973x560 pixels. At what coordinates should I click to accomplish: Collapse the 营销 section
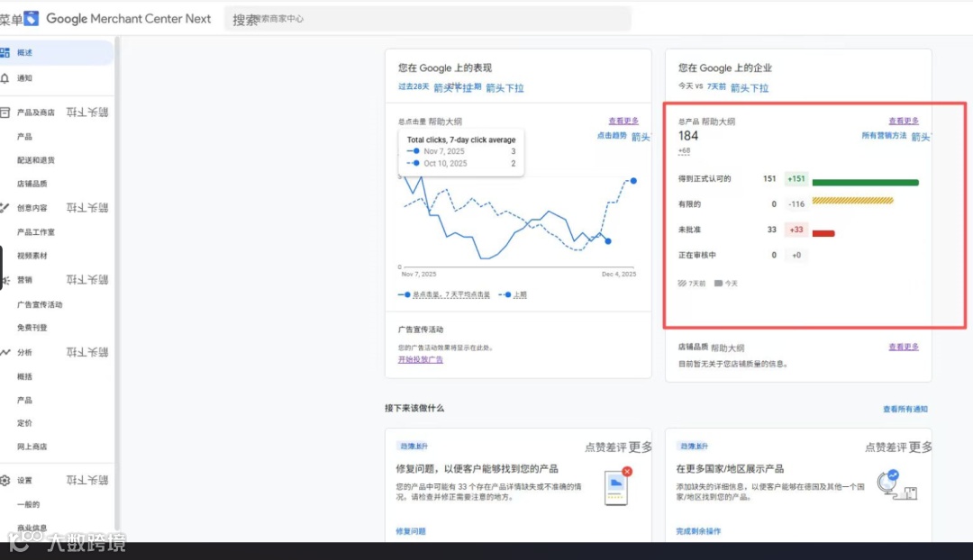[x=87, y=280]
